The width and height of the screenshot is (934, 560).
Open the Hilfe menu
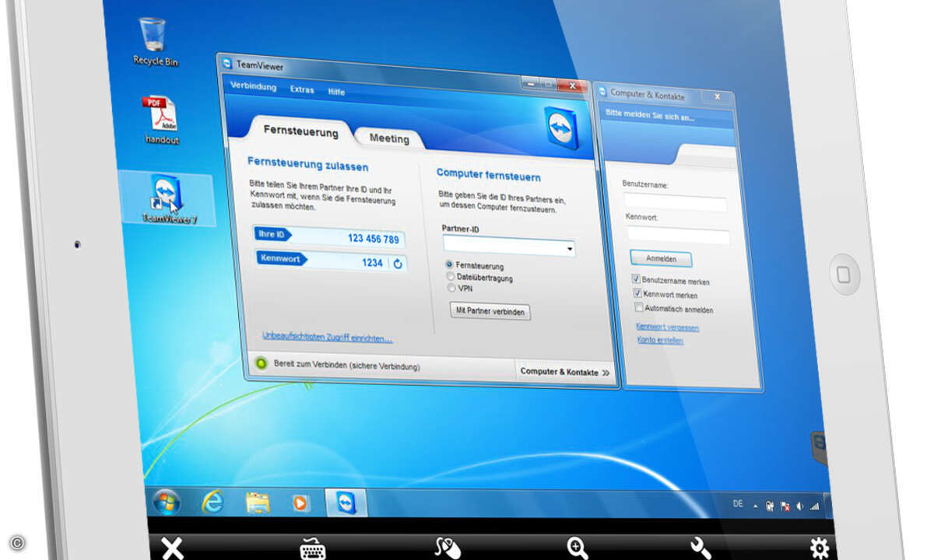[335, 92]
